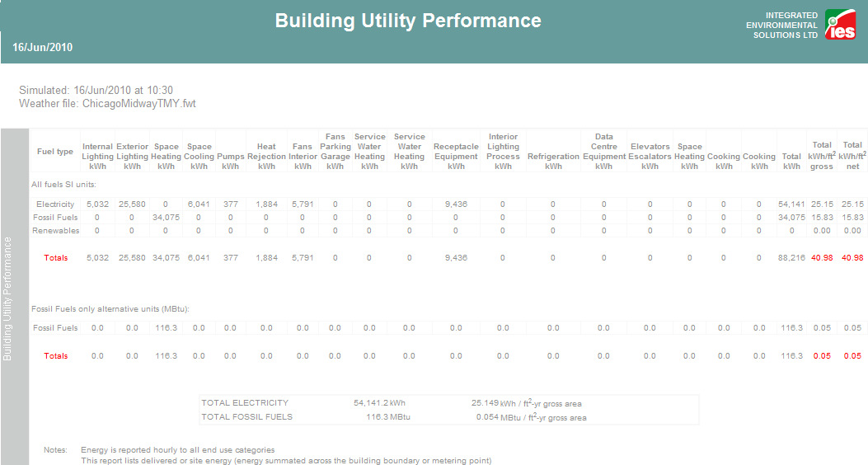Click the Fuel type column header
Viewport: 868px width, 465px height.
pyautogui.click(x=55, y=152)
